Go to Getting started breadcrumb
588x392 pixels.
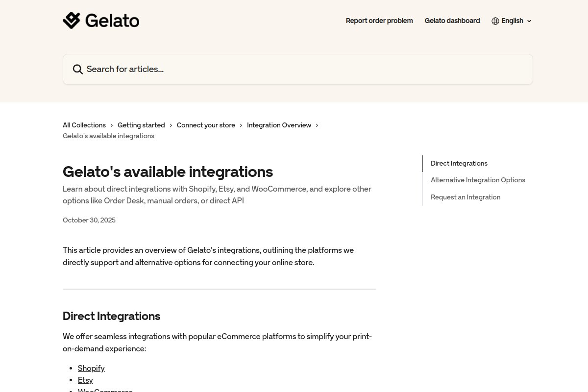tap(141, 125)
